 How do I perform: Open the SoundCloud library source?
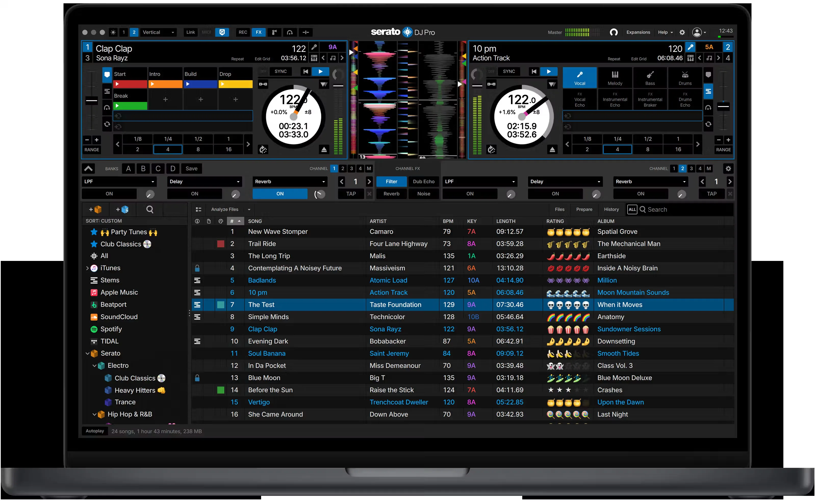tap(114, 317)
